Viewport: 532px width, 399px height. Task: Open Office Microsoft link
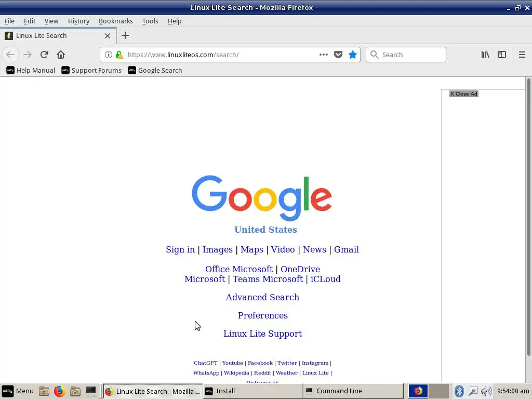point(239,269)
